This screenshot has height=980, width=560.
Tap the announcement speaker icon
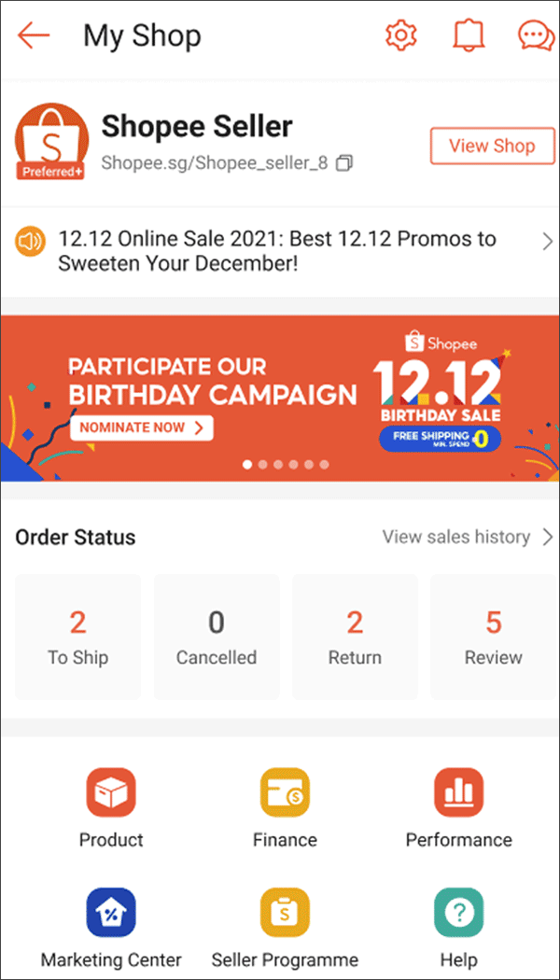[x=30, y=241]
